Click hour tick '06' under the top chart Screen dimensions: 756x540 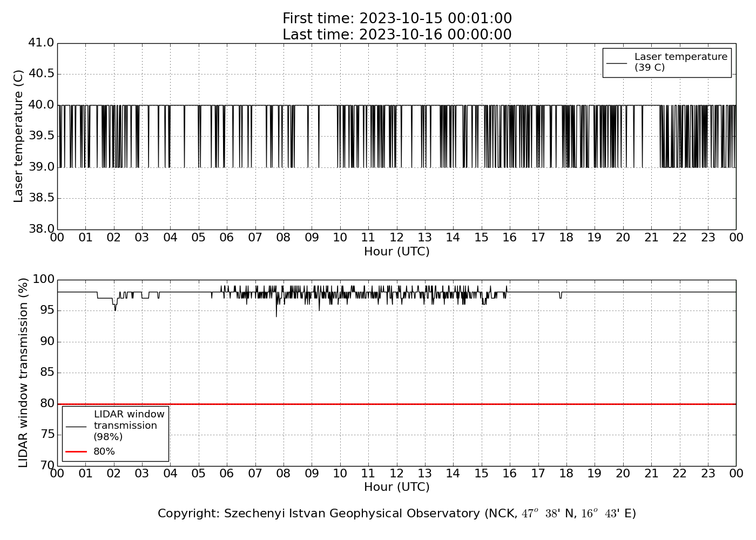pyautogui.click(x=227, y=238)
